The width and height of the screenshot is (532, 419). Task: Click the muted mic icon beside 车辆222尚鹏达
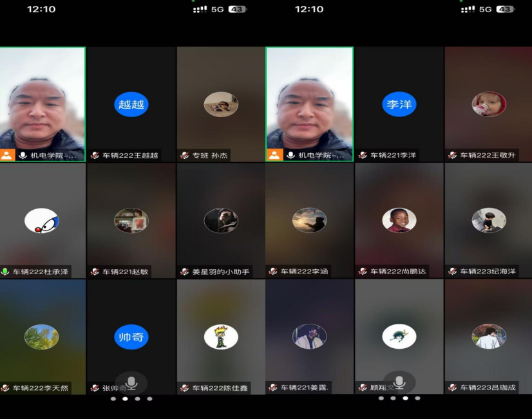[x=363, y=272]
